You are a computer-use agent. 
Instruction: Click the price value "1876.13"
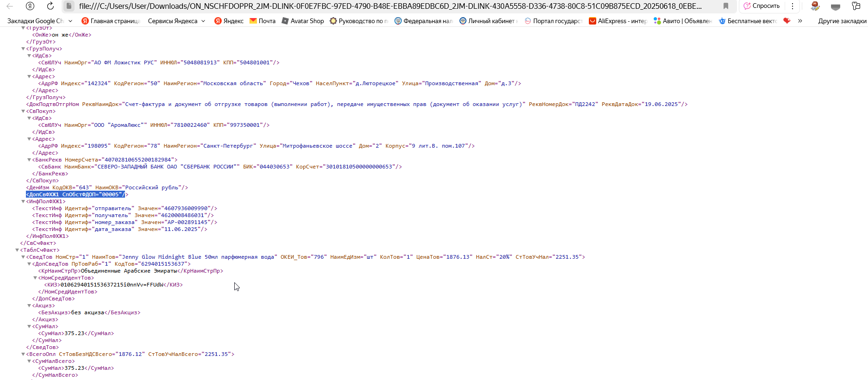[x=457, y=257]
